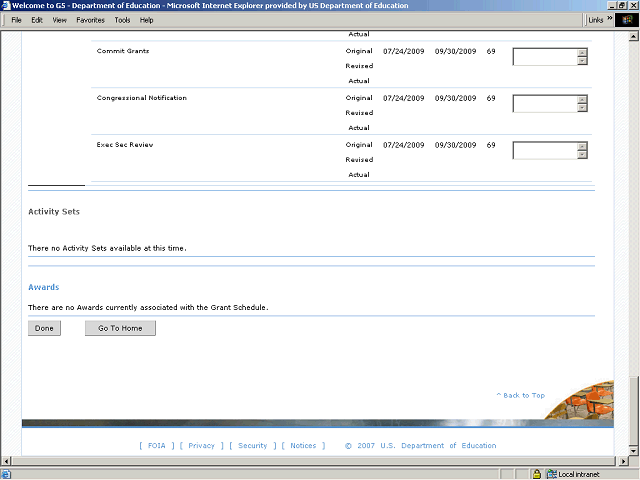640x480 pixels.
Task: Click the 2007 U.S. Department of Education copyright text
Action: coord(420,445)
